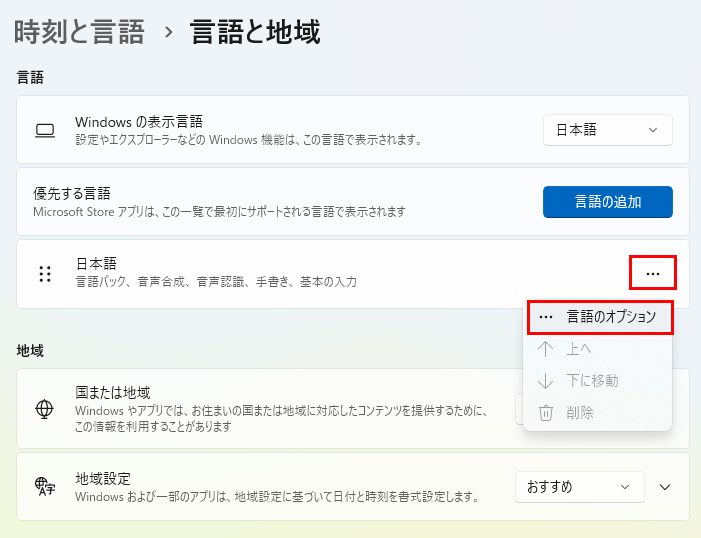Screen dimensions: 701x538
Task: Click the up arrow icon for 上へ
Action: coord(546,349)
